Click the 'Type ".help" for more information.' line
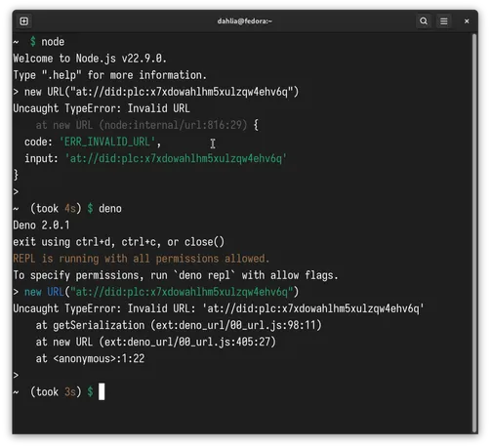The width and height of the screenshot is (490, 448). pyautogui.click(x=110, y=75)
